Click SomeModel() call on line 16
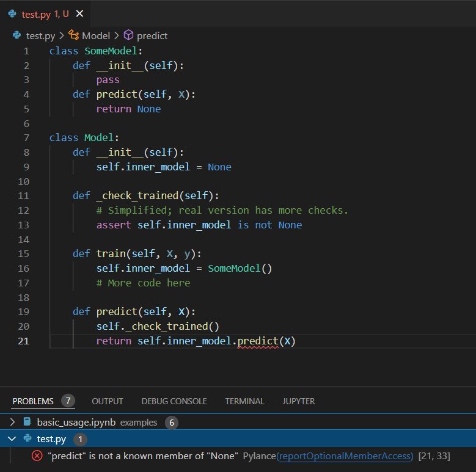This screenshot has width=476, height=472. pos(240,269)
